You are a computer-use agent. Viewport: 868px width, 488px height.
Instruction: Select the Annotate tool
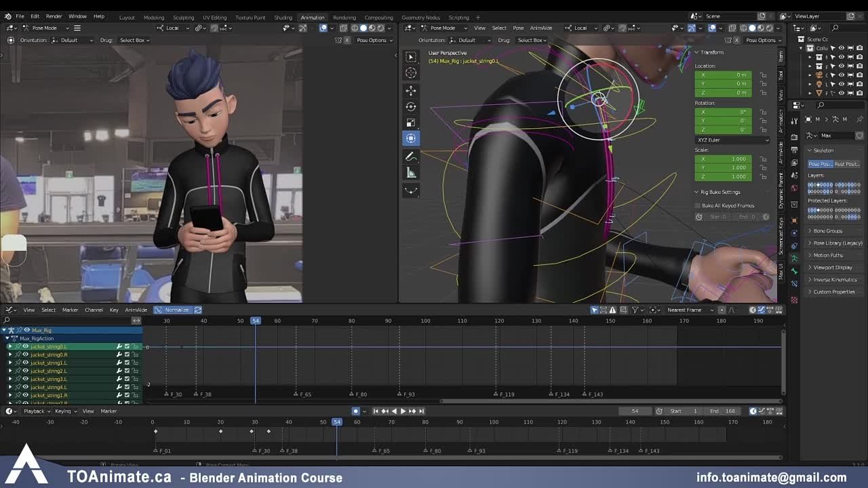(411, 156)
